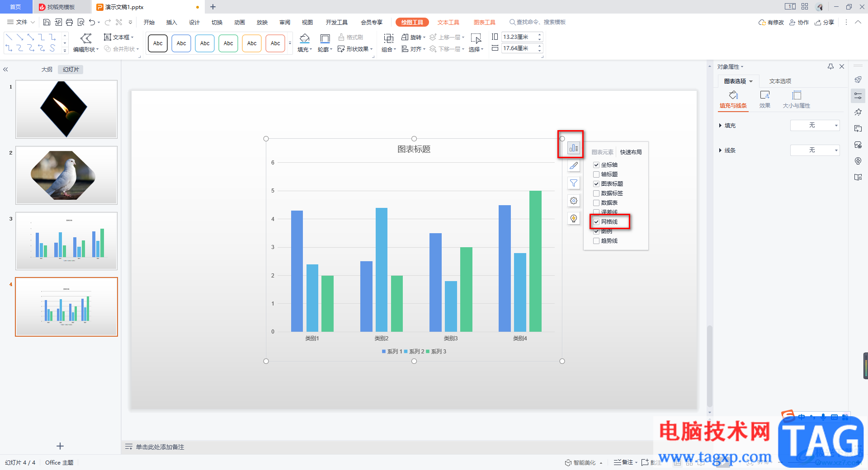Click the Text Box (文本框) tool
This screenshot has height=470, width=868.
[118, 37]
